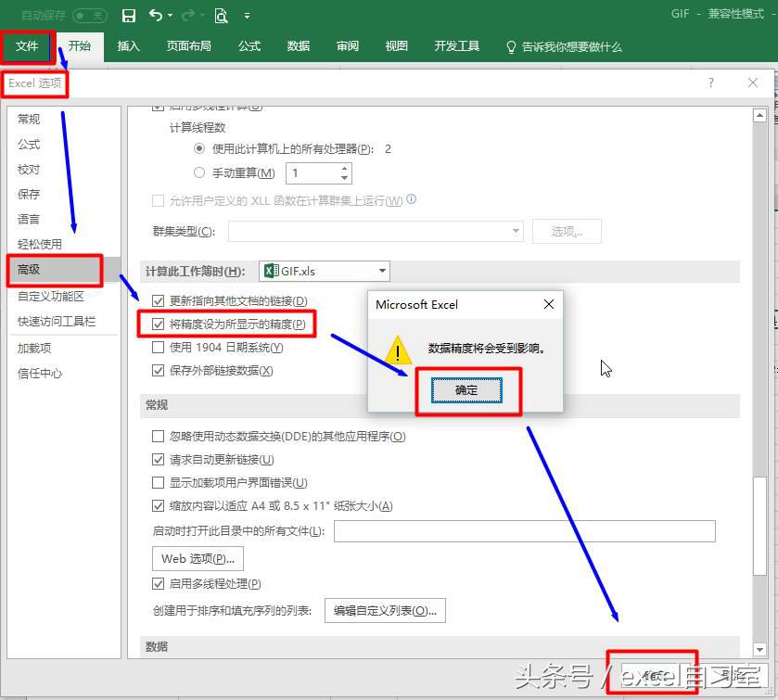Toggle 启用多线程处理 checkbox
Screen dimensions: 778x700
point(158,584)
